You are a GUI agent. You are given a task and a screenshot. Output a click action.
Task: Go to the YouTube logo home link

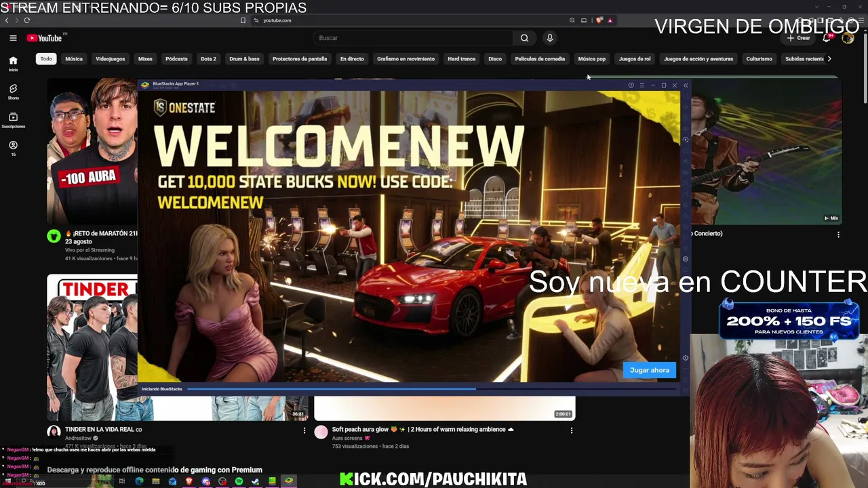44,38
